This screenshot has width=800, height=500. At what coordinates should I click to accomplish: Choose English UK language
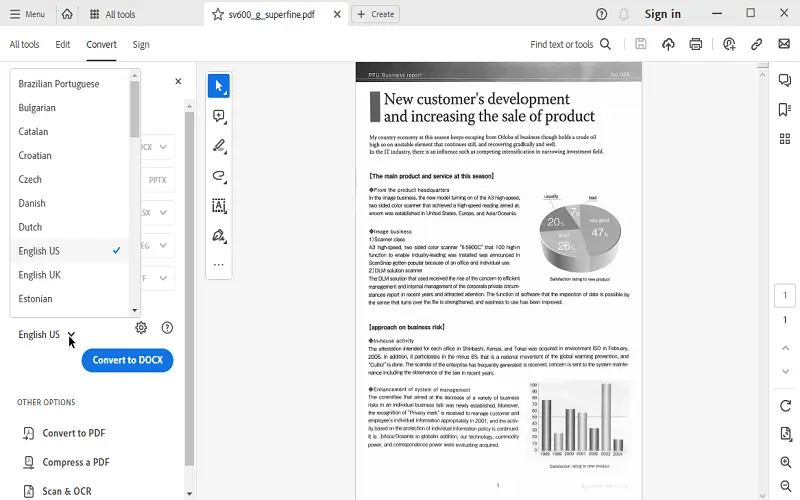69,275
